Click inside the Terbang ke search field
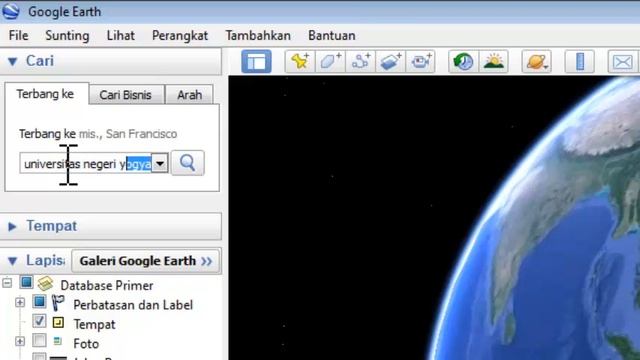640x360 pixels. [86, 164]
